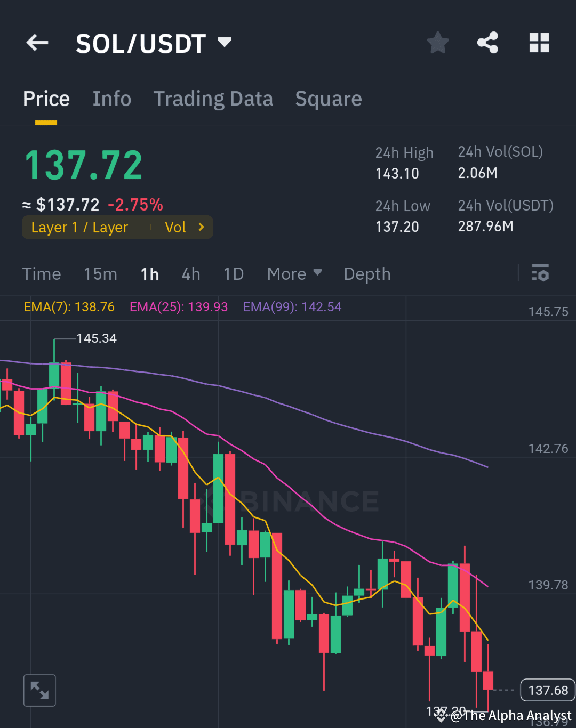Tap the EMA(7) indicator label
This screenshot has width=576, height=728.
coord(68,307)
